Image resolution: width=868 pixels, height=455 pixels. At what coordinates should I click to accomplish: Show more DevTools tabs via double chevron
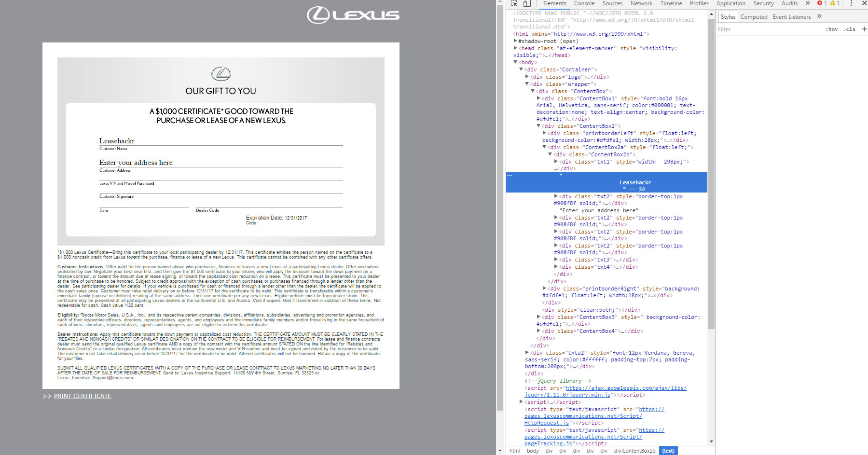click(x=808, y=3)
